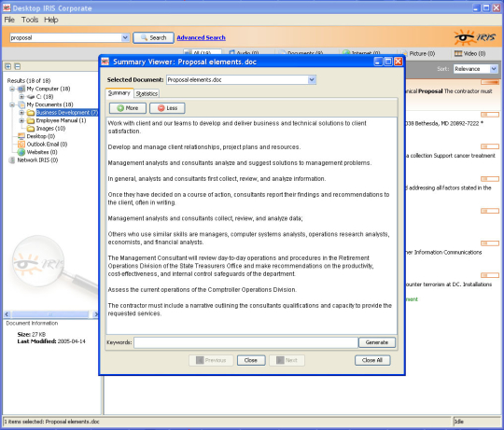This screenshot has width=504, height=430.
Task: Click the left panel horizontal scrollbar track
Action: pos(49,314)
